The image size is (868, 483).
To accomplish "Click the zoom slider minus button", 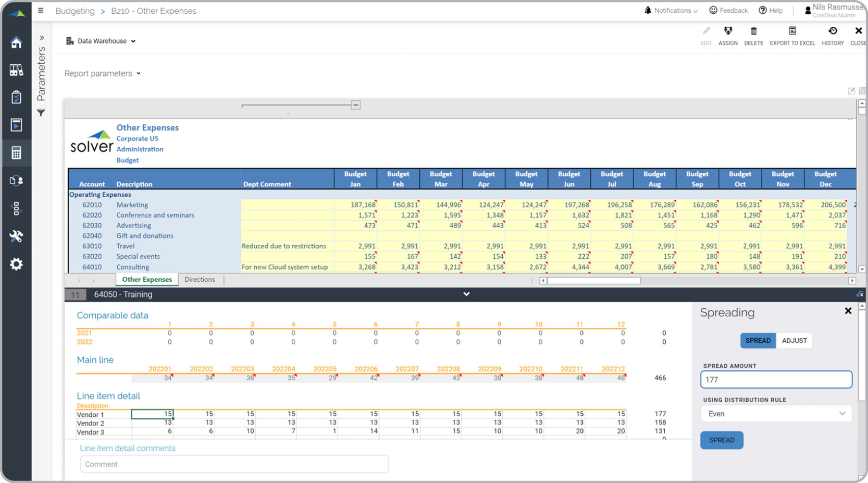I will (x=356, y=105).
